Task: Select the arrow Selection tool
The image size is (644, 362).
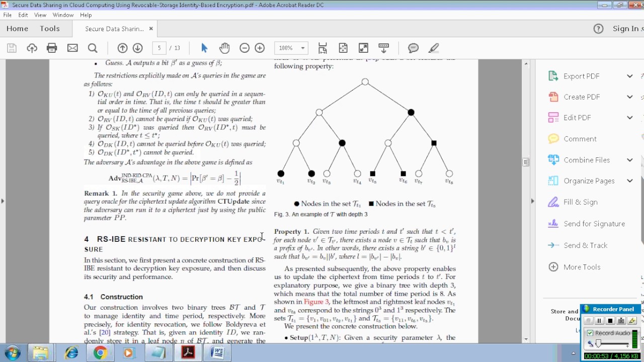Action: [x=204, y=48]
